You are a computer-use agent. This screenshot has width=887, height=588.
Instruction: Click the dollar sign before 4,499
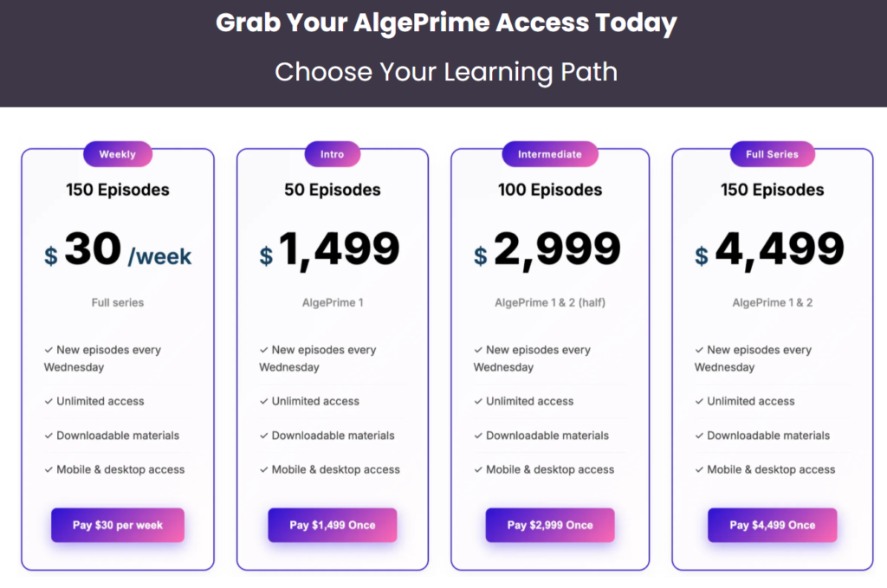[x=702, y=255]
